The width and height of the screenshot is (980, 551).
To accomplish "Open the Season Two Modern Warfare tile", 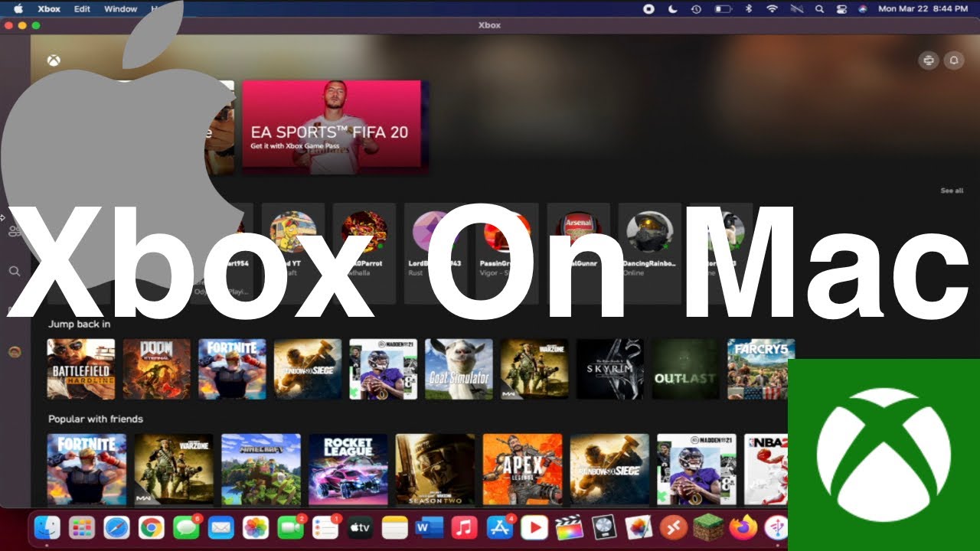I will 436,469.
